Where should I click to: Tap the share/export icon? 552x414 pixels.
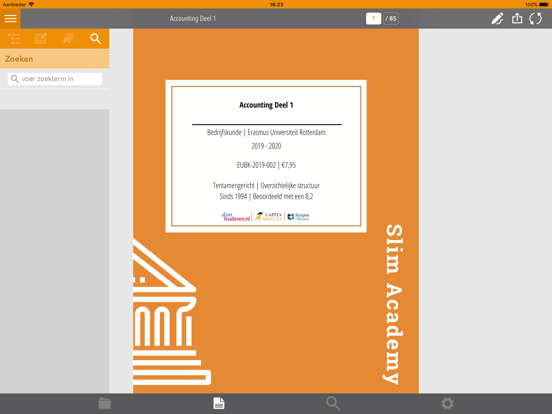point(517,18)
